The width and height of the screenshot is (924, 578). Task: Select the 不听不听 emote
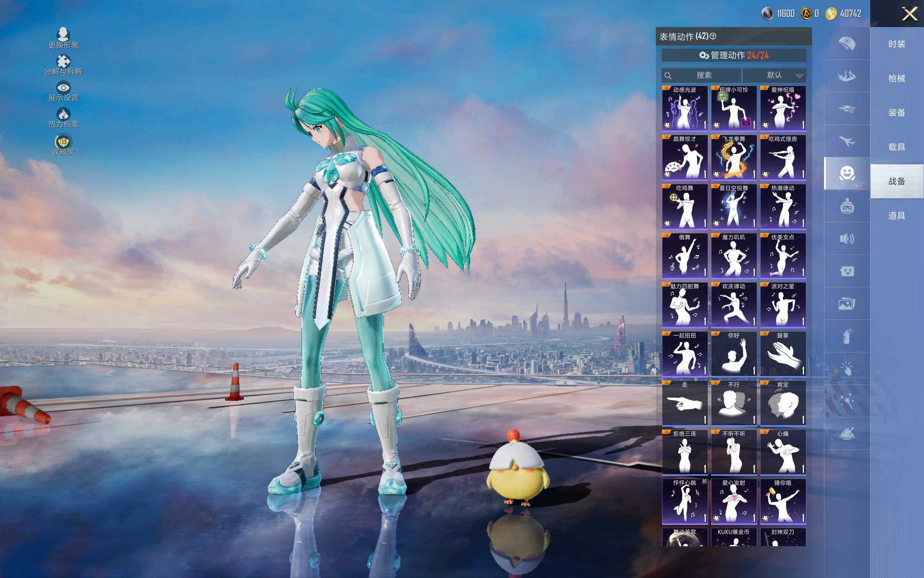[734, 452]
